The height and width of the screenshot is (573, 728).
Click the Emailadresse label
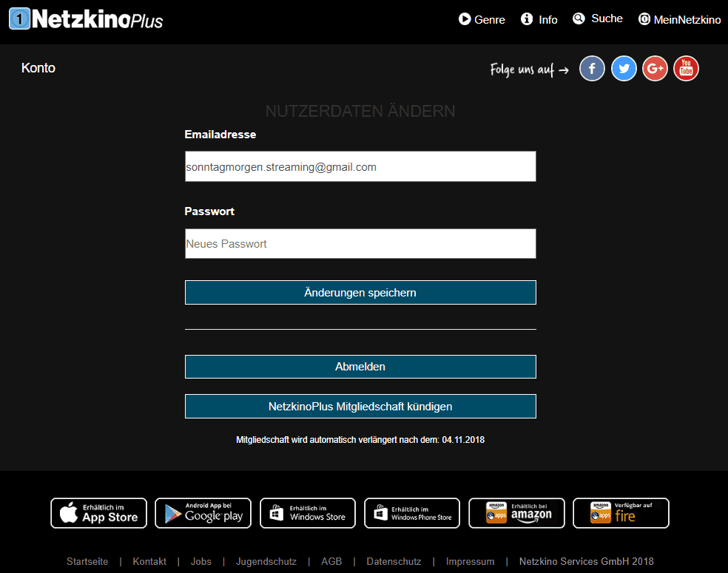coord(220,135)
